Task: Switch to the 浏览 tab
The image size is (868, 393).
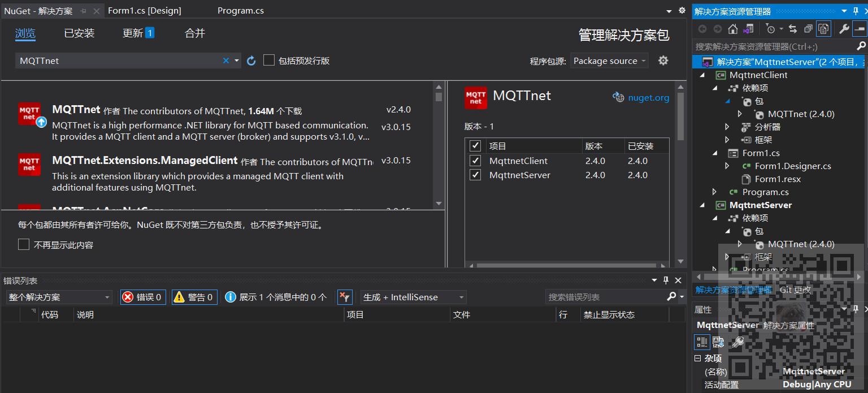Action: tap(25, 33)
